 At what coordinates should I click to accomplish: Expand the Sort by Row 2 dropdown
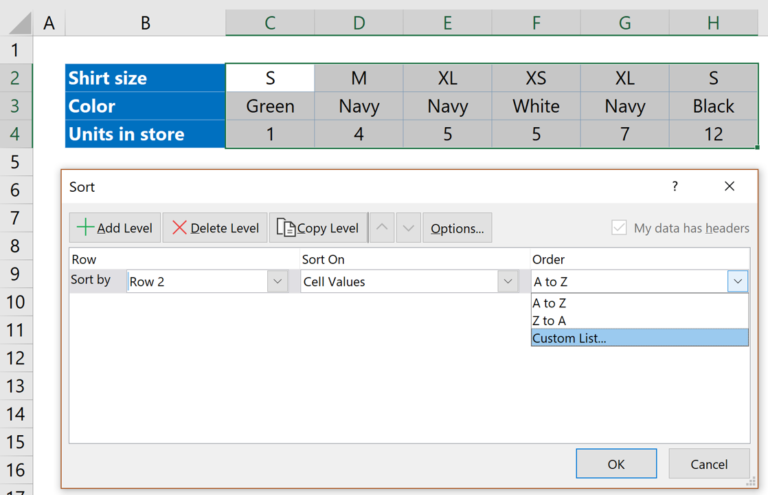pyautogui.click(x=277, y=282)
